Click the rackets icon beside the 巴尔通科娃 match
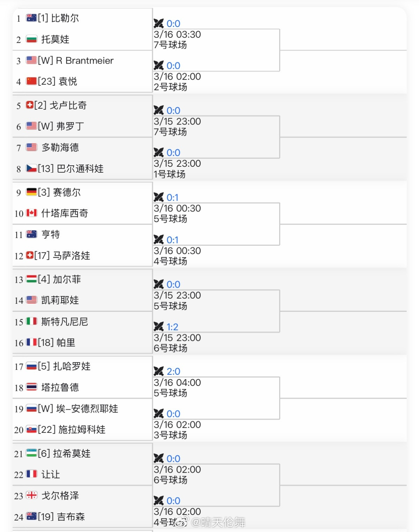Screen dimensions: 420x532 tap(159, 153)
